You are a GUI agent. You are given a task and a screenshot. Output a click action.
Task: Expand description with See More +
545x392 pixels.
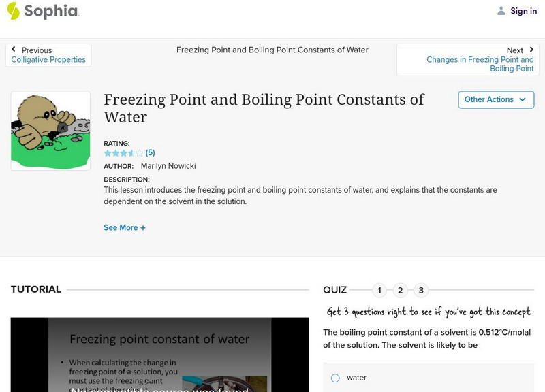click(125, 228)
